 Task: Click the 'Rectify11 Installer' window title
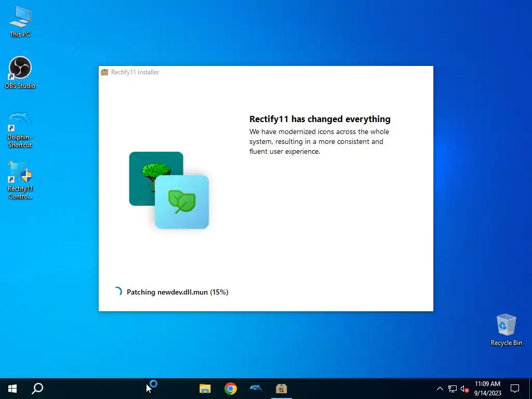click(135, 72)
